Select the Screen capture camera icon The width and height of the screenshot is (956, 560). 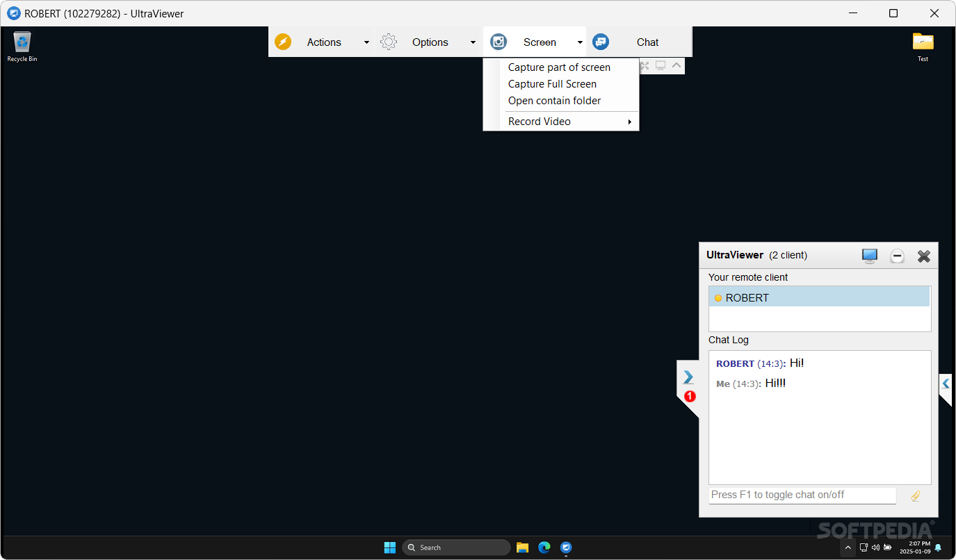click(x=498, y=42)
